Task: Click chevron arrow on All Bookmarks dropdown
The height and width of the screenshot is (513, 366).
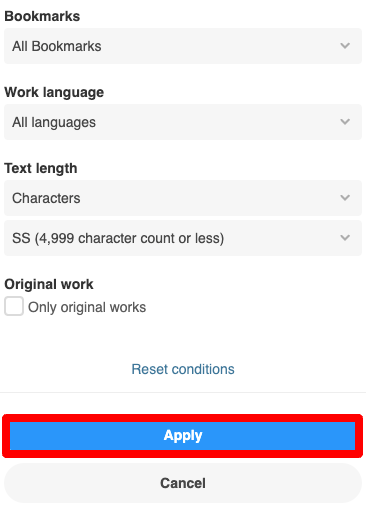Action: pyautogui.click(x=345, y=46)
